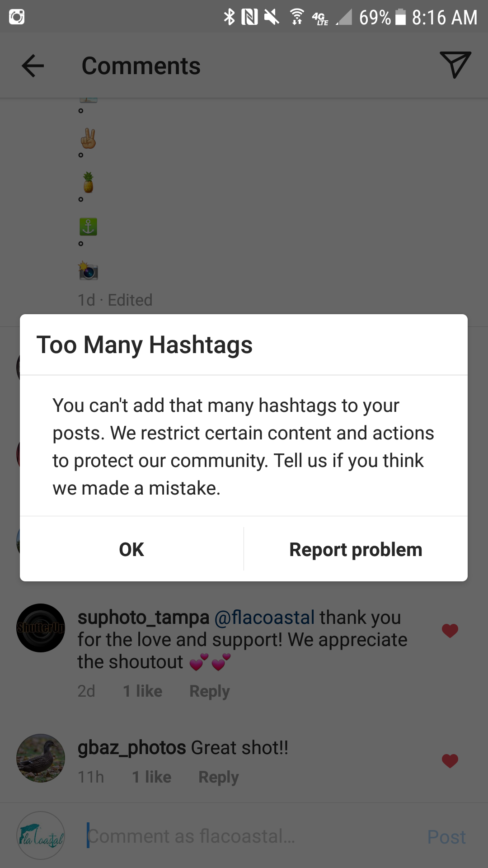Tap the suphoto_tampa username

click(143, 618)
